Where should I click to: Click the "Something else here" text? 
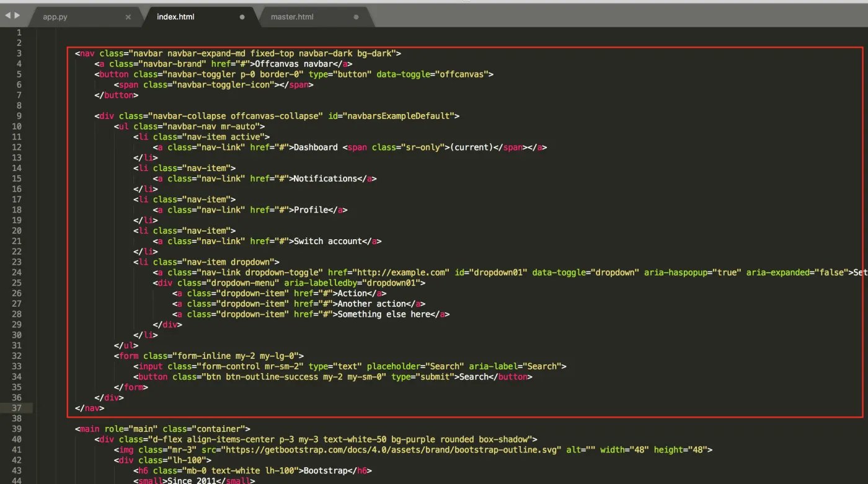[x=384, y=315]
